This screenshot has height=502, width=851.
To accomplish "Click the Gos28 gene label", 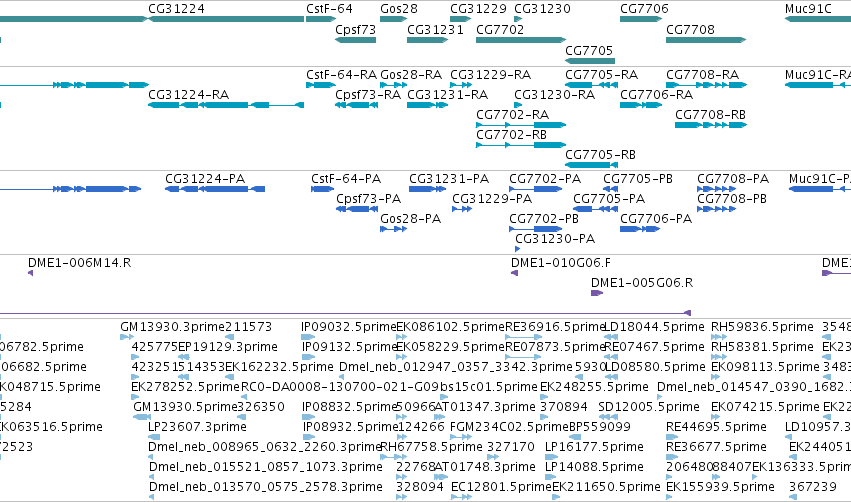I will click(399, 9).
